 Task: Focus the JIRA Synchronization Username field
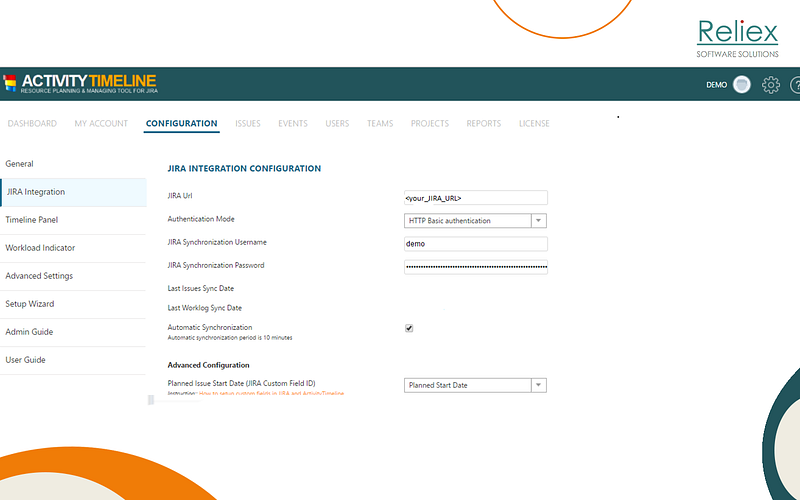[x=476, y=244]
